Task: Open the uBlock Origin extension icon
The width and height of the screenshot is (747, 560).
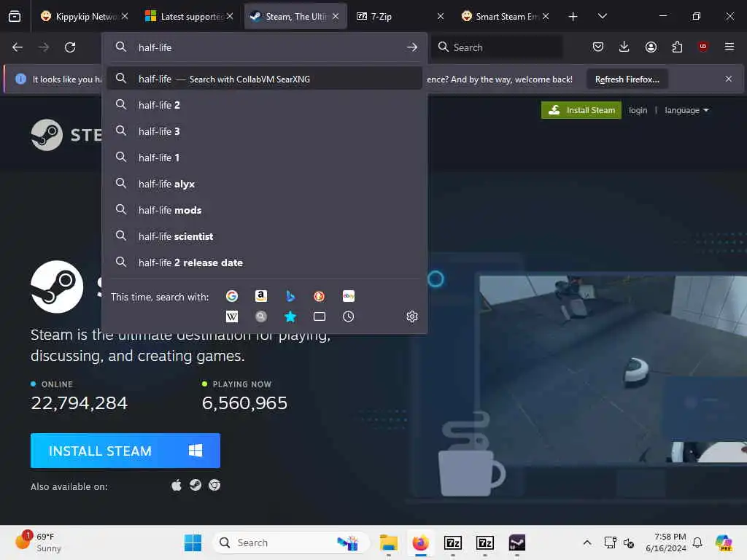Action: coord(703,47)
